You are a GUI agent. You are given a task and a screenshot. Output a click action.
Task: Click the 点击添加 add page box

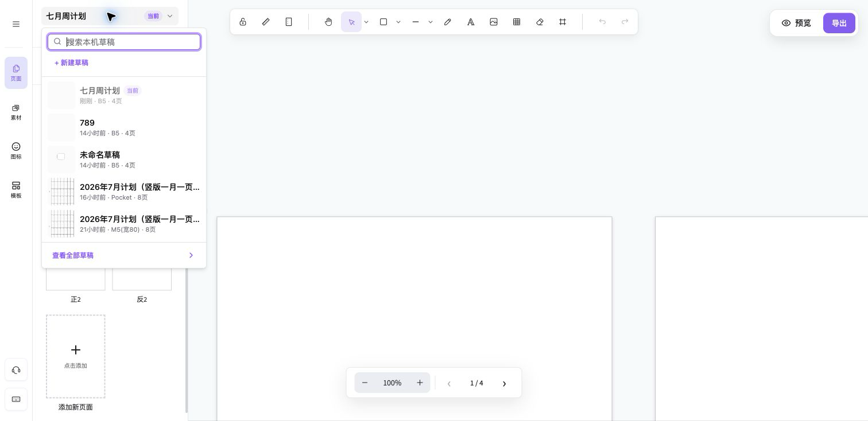point(76,356)
